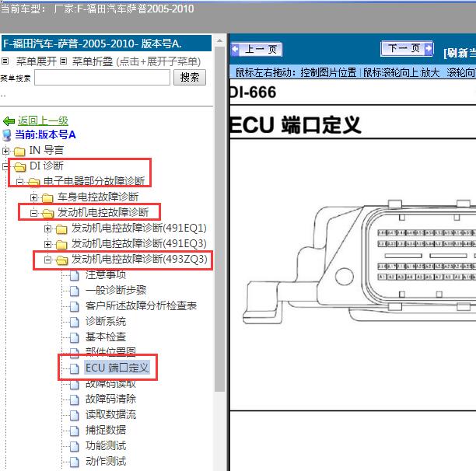This screenshot has height=471, width=476.
Task: Click the page icon beside 客户所述故障分析检查表
Action: tap(75, 306)
